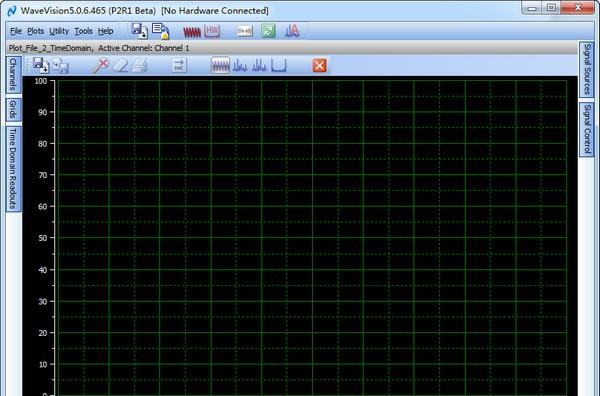Screen dimensions: 600x396
Task: Click the main toolbar save icon
Action: click(139, 31)
